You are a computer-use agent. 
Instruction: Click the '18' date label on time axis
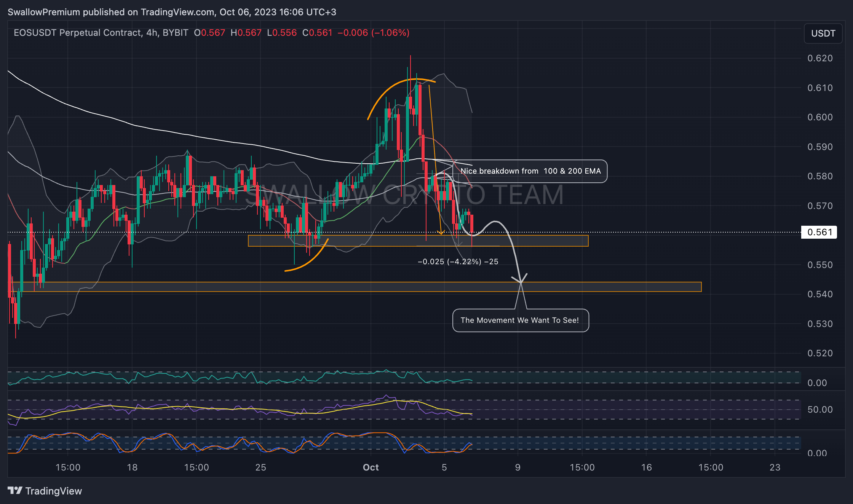132,467
